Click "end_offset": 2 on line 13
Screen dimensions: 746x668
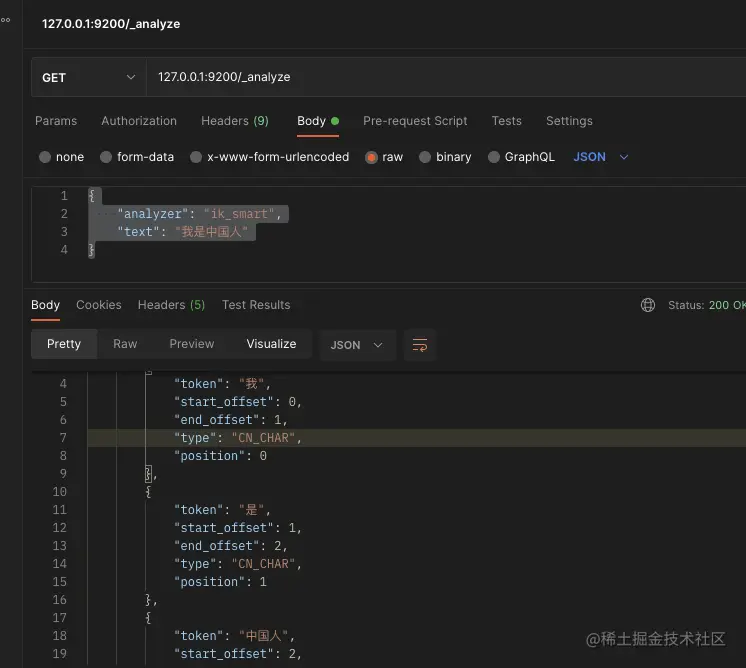(x=231, y=546)
